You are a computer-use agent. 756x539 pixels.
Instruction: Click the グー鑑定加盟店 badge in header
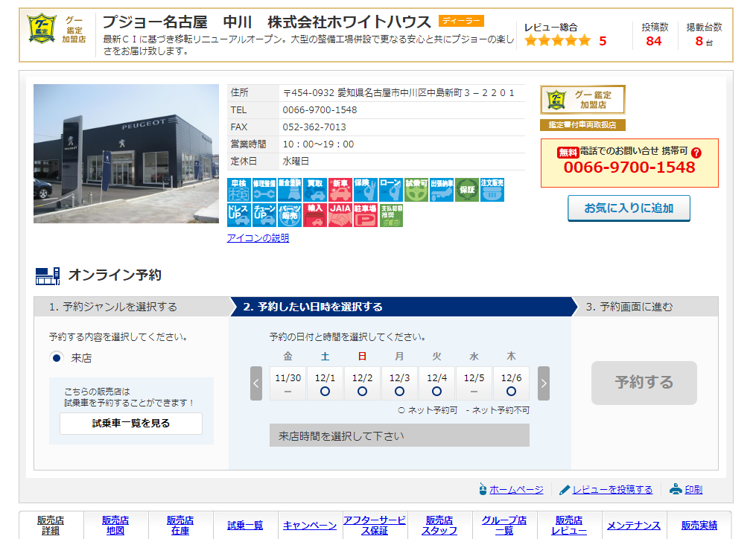click(x=57, y=30)
